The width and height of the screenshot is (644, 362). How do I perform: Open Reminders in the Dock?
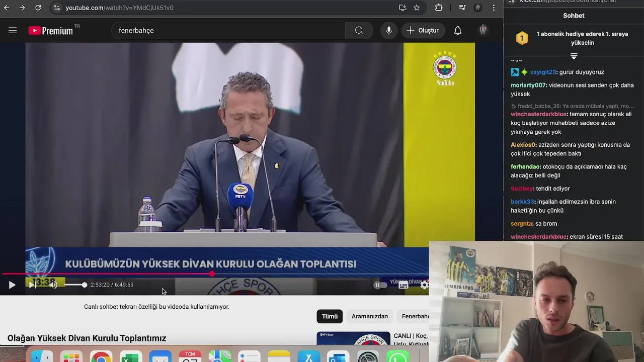coord(250,356)
